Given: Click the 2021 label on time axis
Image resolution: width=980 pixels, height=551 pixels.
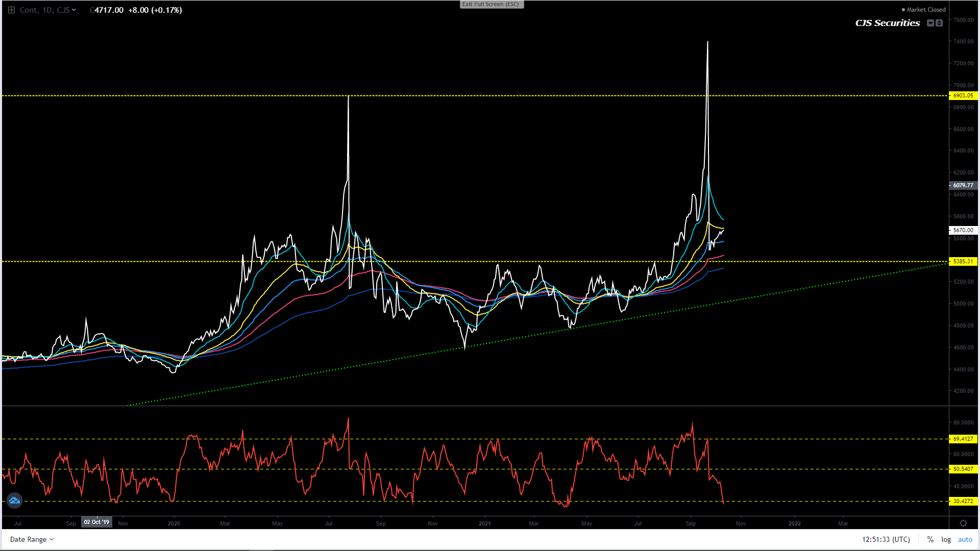Looking at the screenshot, I should [484, 523].
